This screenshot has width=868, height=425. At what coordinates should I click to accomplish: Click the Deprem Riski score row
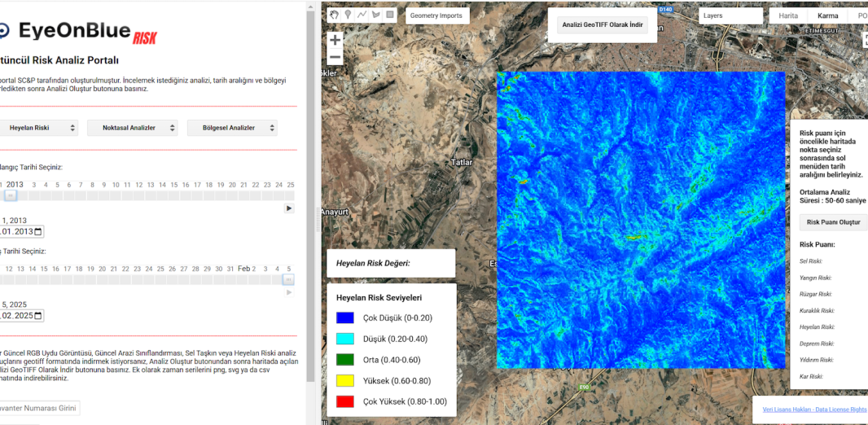click(817, 344)
